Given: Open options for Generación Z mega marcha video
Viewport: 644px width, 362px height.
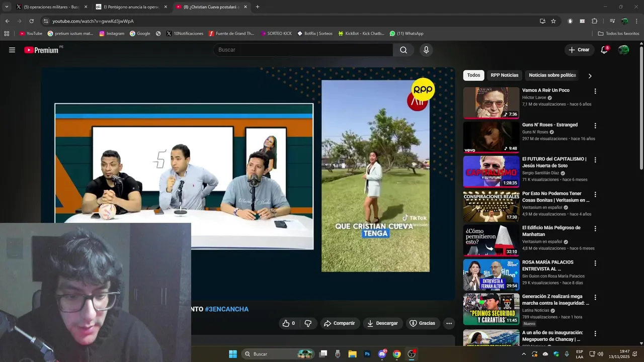Looking at the screenshot, I should point(595,298).
